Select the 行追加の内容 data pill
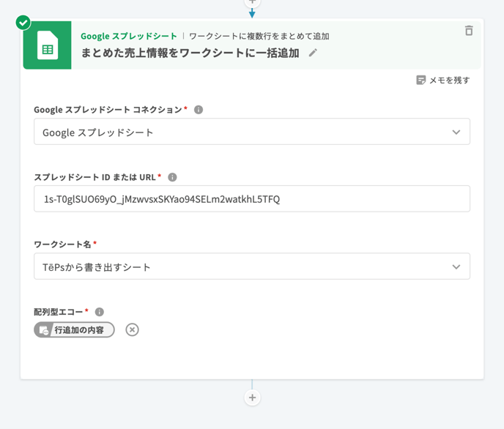This screenshot has height=429, width=504. point(75,330)
